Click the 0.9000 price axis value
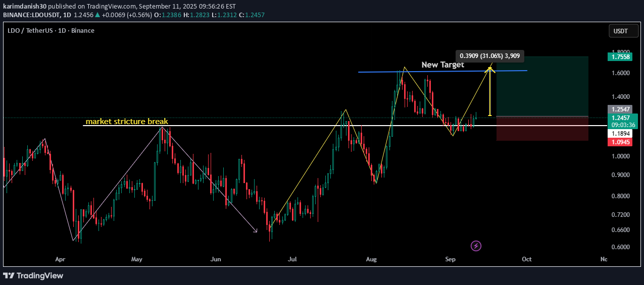The width and height of the screenshot is (644, 285). point(621,175)
